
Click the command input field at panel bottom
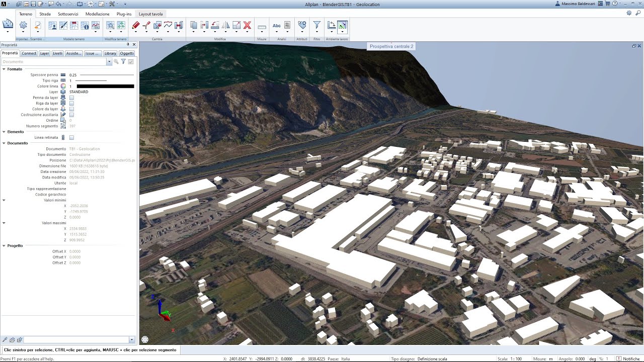(76, 340)
